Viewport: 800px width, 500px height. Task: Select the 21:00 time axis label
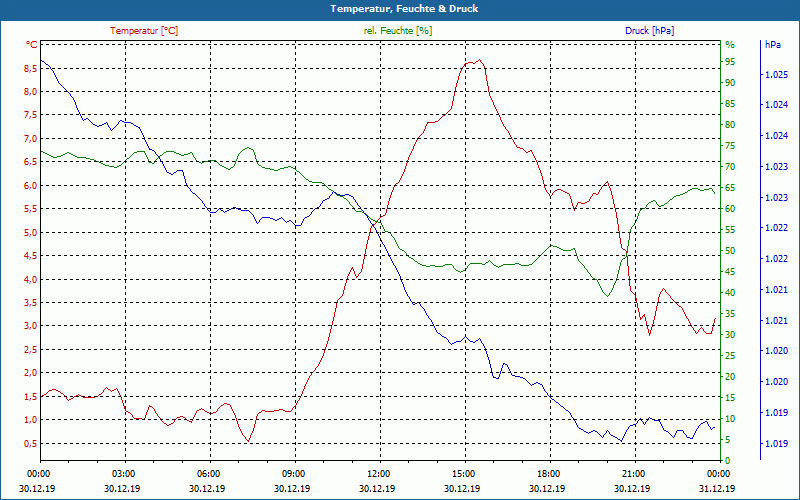pos(635,473)
